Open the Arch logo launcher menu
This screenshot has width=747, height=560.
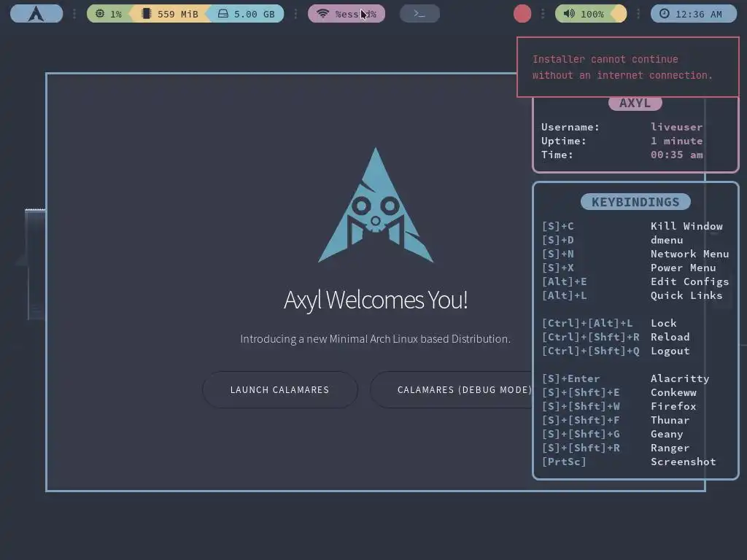click(x=36, y=13)
